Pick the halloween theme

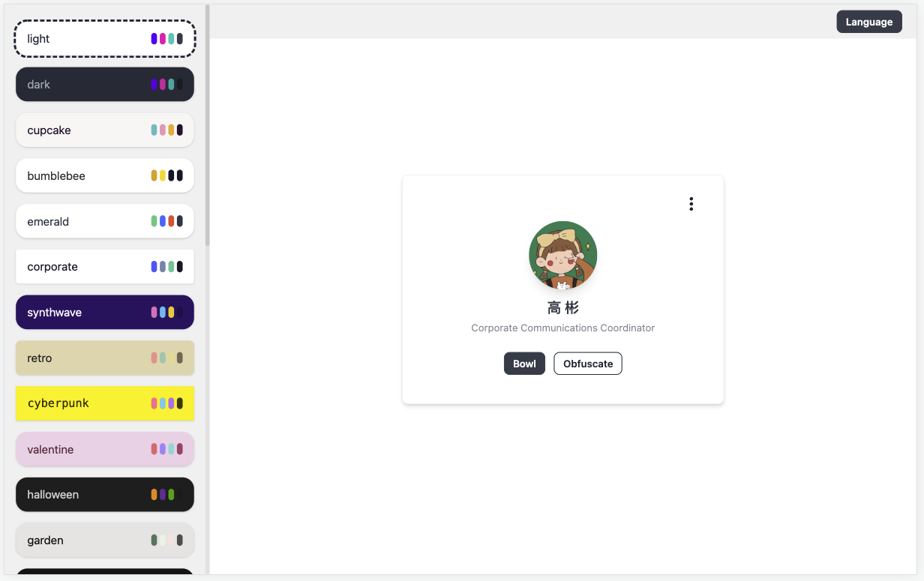[x=105, y=495]
